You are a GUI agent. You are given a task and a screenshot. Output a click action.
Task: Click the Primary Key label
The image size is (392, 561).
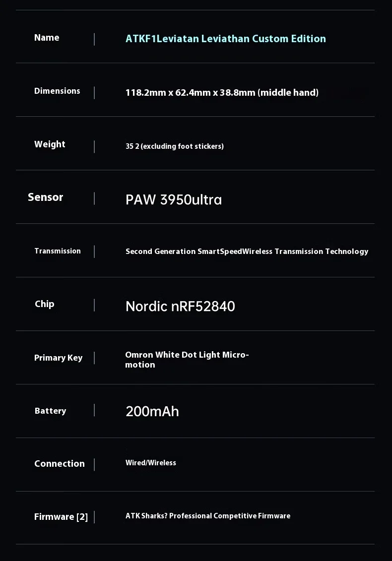pyautogui.click(x=58, y=358)
